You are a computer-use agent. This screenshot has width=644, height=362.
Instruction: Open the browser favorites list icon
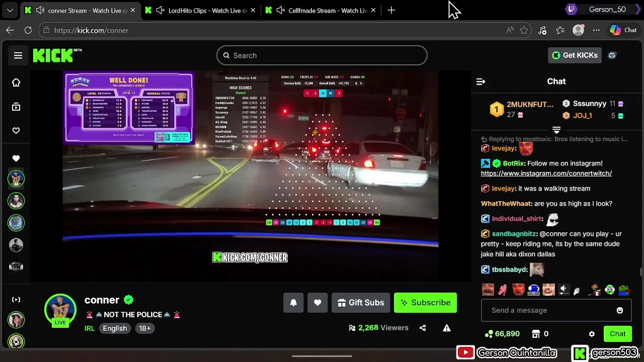coord(560,30)
